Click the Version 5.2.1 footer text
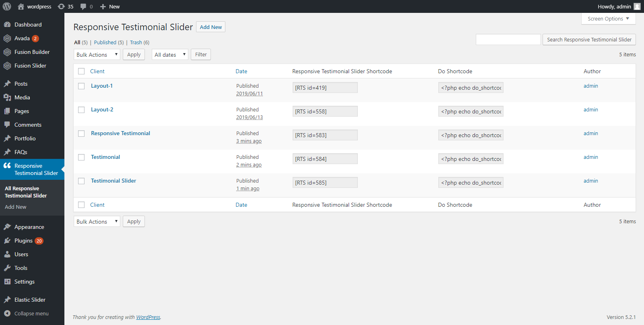This screenshot has height=325, width=644. coord(621,317)
